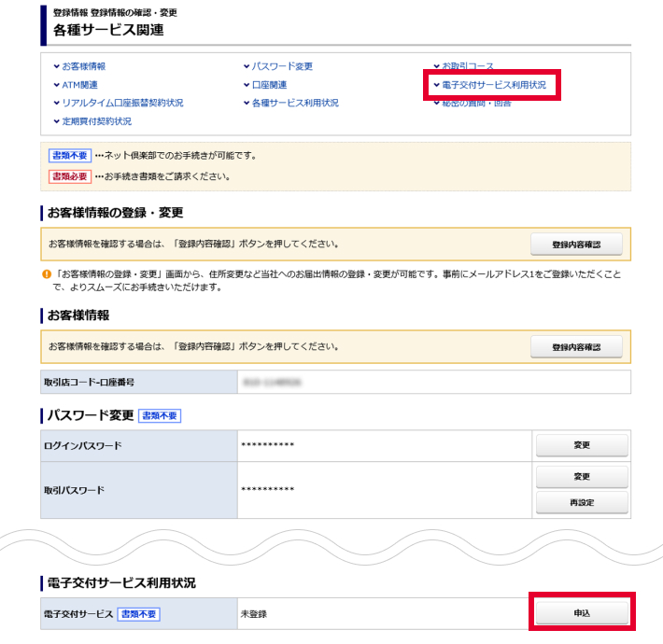
Task: Click the 取引パスワード label cell
Action: 139,490
